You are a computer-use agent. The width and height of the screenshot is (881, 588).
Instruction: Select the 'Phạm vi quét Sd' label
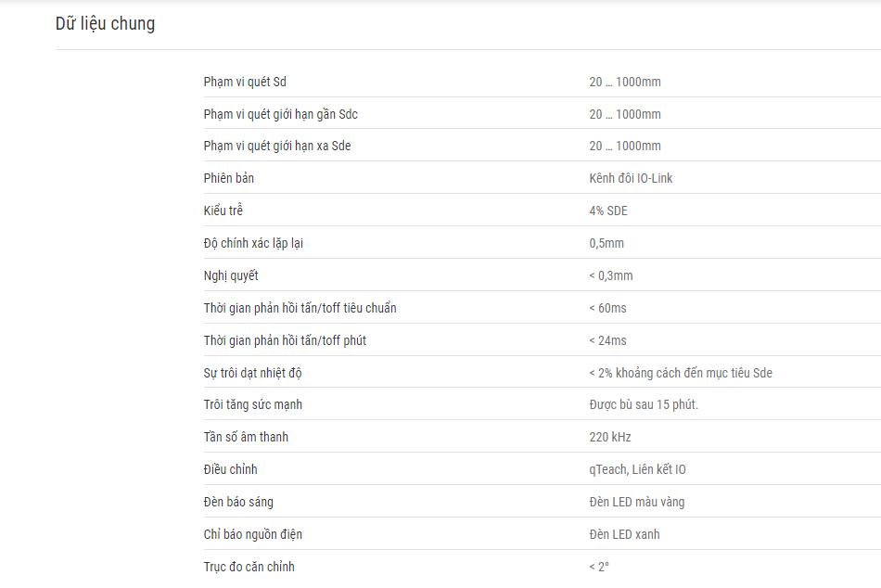[x=245, y=82]
